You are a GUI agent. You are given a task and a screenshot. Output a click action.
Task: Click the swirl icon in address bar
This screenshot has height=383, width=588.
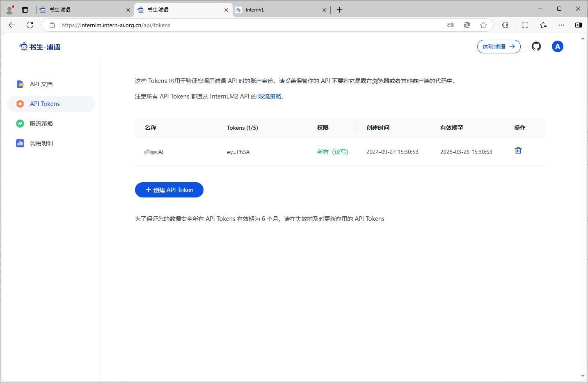point(467,25)
